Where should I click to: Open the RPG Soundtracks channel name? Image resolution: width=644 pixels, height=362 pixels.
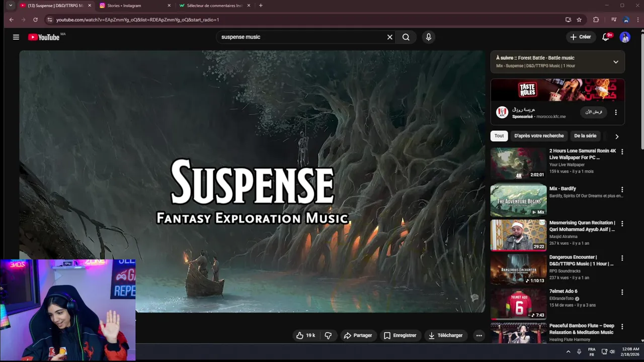(x=565, y=271)
